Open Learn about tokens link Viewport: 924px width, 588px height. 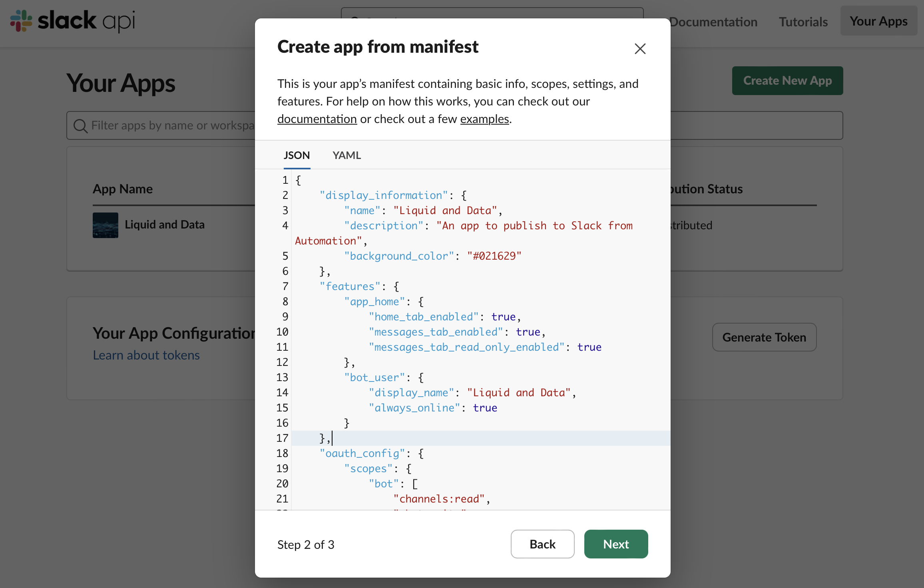[x=146, y=355]
